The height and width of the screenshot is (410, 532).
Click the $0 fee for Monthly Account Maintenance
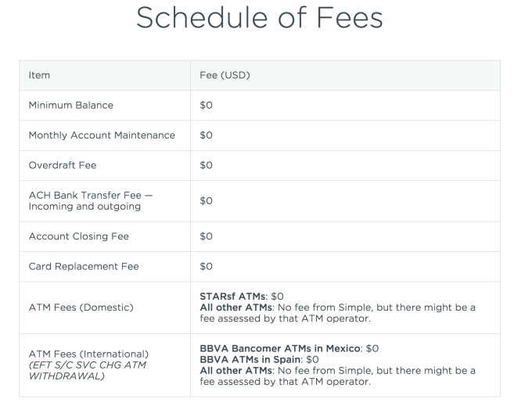tap(207, 135)
